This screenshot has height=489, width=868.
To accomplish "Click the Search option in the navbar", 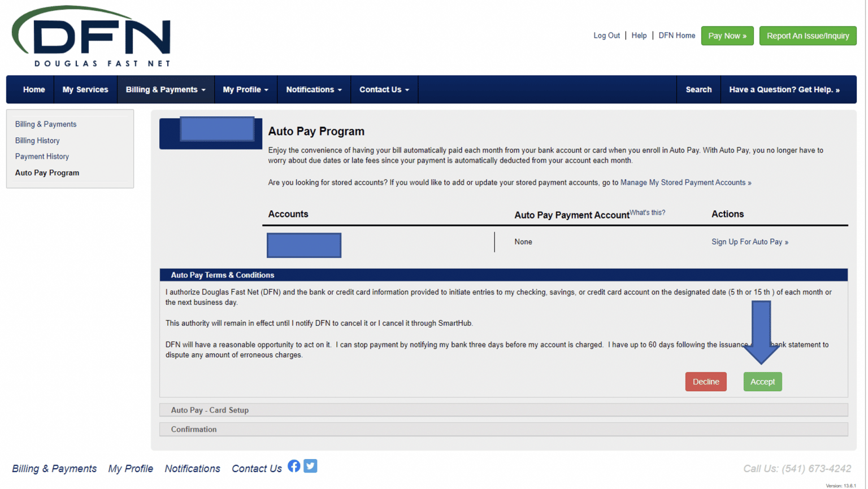I will point(698,89).
